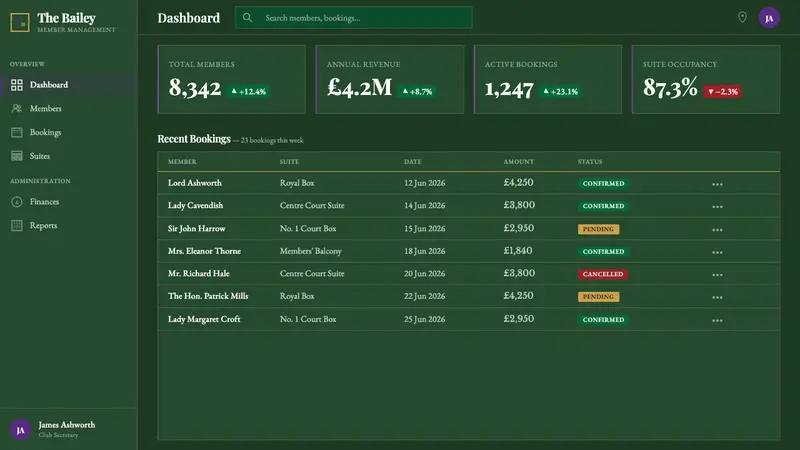Select member name Lady Cavendish
This screenshot has height=450, width=800.
point(195,205)
